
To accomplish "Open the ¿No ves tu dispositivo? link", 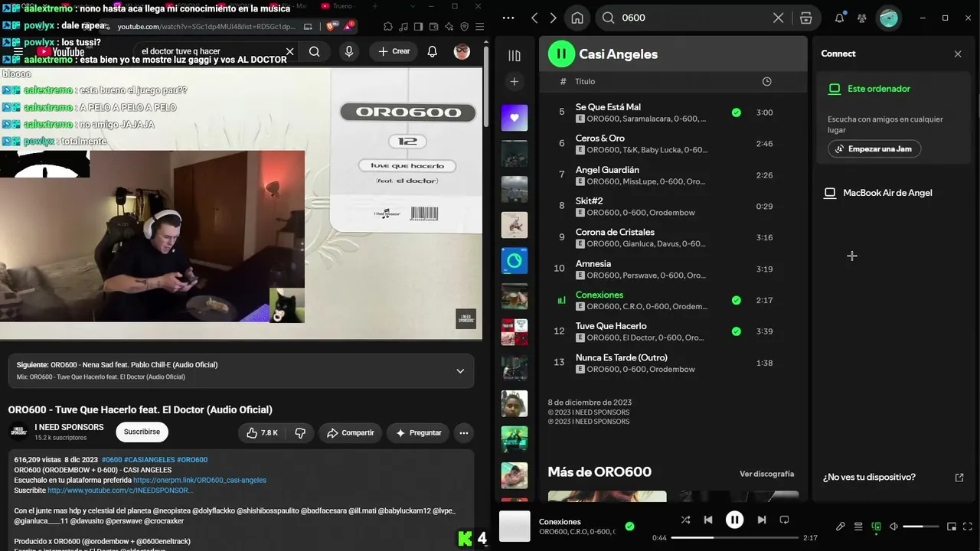I will pos(893,477).
